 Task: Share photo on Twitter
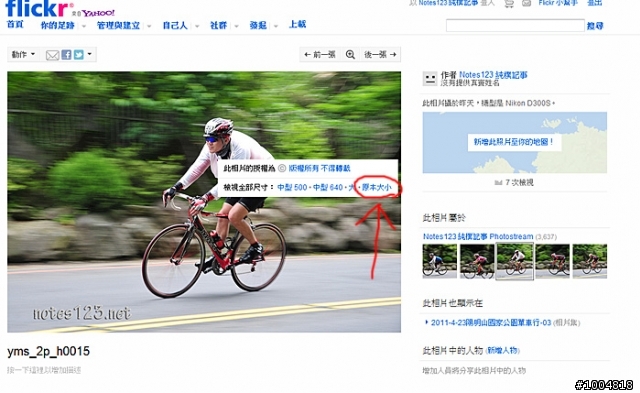(79, 55)
